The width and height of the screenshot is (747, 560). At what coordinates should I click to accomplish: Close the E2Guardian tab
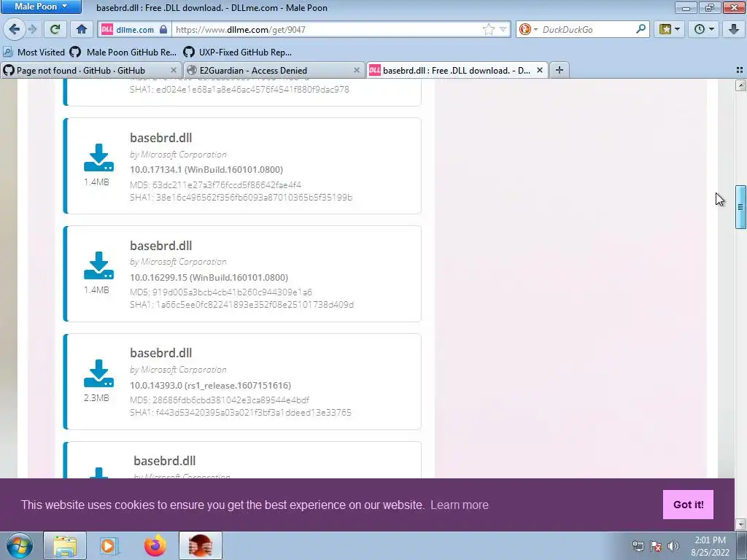click(x=356, y=71)
